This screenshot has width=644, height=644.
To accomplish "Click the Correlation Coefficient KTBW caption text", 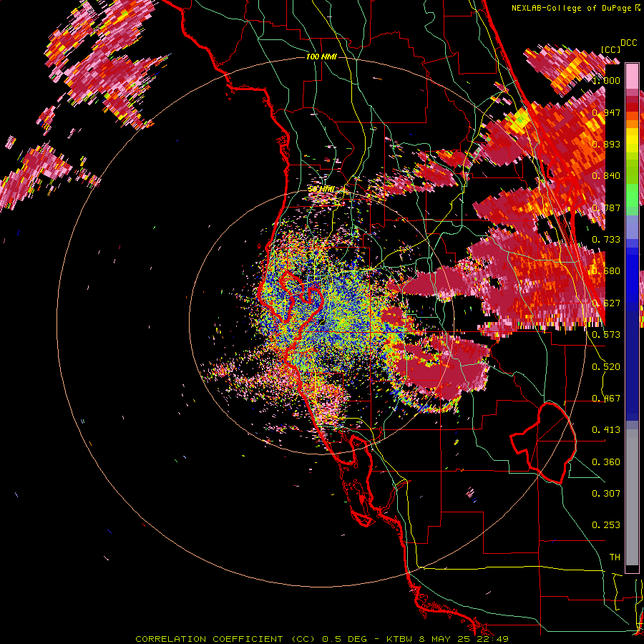I will (322, 639).
